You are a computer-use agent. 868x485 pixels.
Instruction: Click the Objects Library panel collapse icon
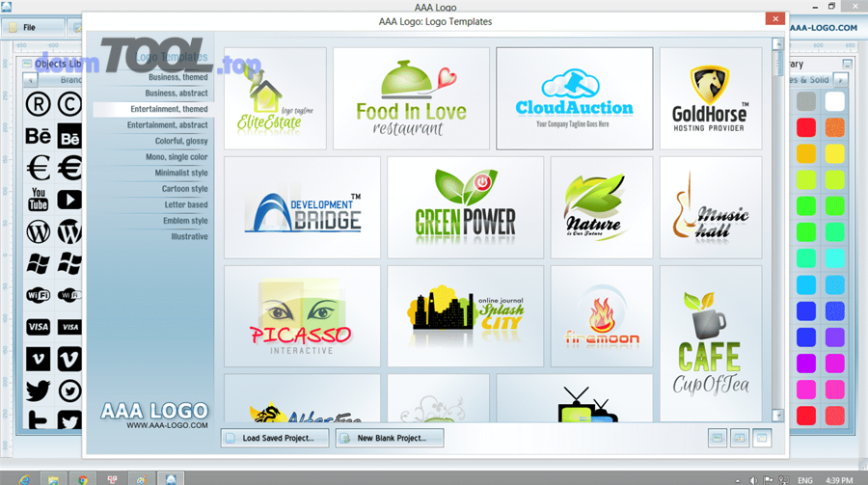coord(27,64)
